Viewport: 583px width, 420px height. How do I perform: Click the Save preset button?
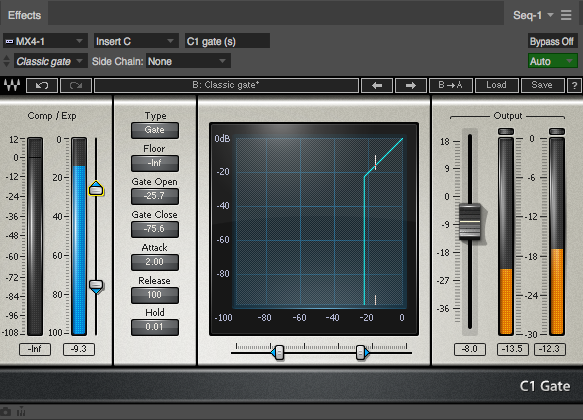point(542,85)
